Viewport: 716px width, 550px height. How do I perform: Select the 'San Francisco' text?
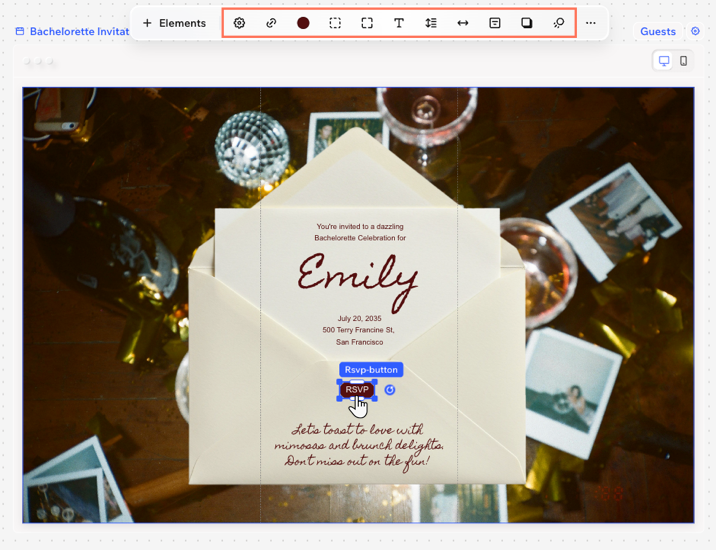click(359, 342)
